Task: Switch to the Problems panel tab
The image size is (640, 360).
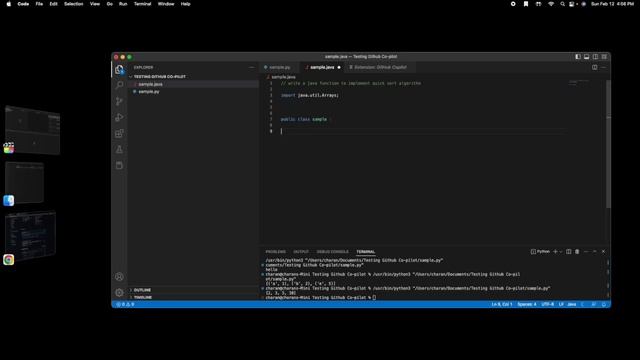Action: (x=276, y=252)
